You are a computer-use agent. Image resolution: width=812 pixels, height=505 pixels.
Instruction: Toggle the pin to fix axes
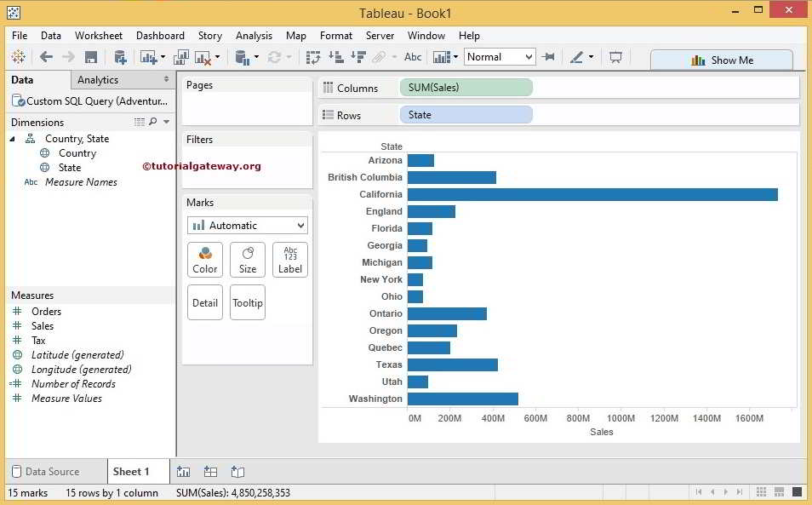(x=548, y=56)
